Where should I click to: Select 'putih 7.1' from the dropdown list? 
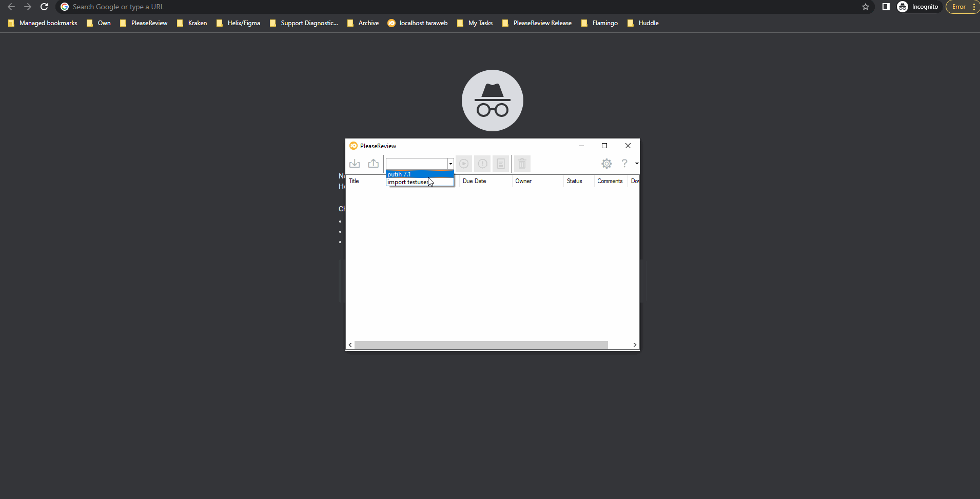pos(420,174)
